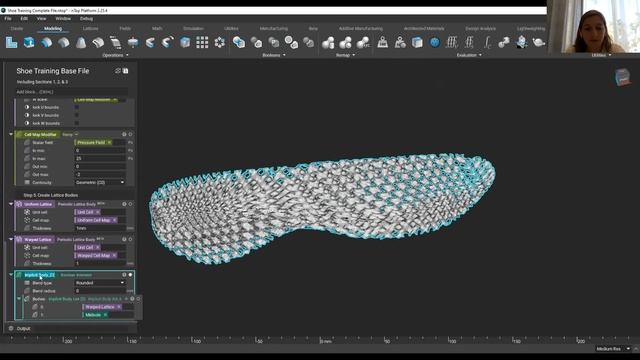
Task: Open the File menu
Action: click(x=8, y=19)
